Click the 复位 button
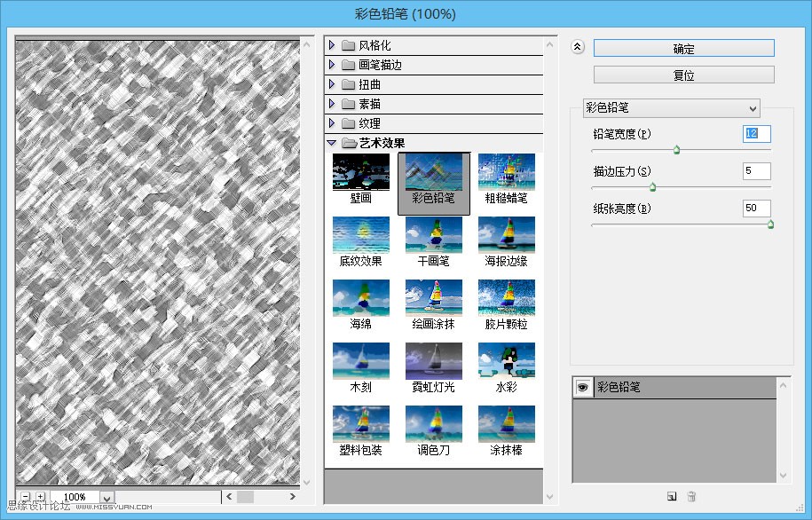Viewport: 812px width, 520px height. coord(684,75)
